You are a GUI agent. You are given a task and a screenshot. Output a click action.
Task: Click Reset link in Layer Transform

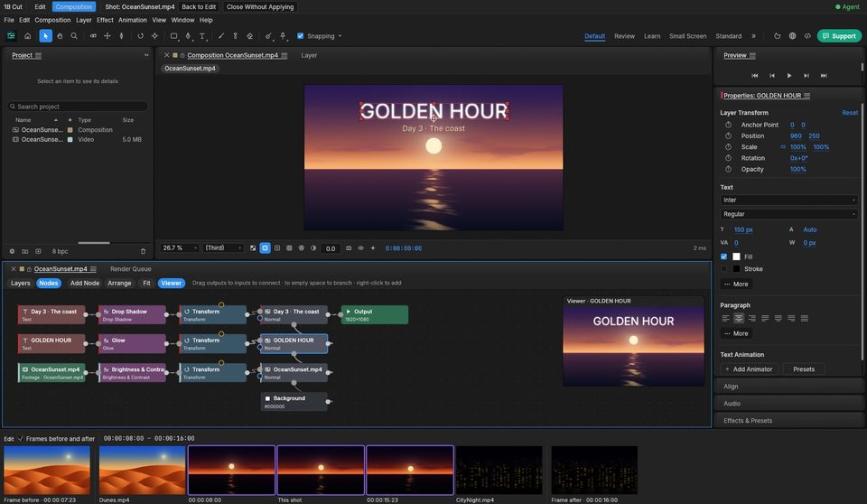850,113
